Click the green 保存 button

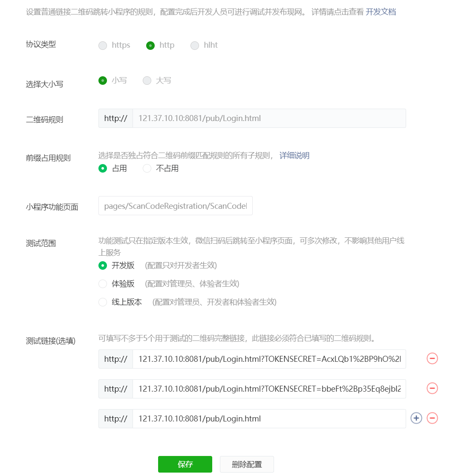(x=185, y=464)
